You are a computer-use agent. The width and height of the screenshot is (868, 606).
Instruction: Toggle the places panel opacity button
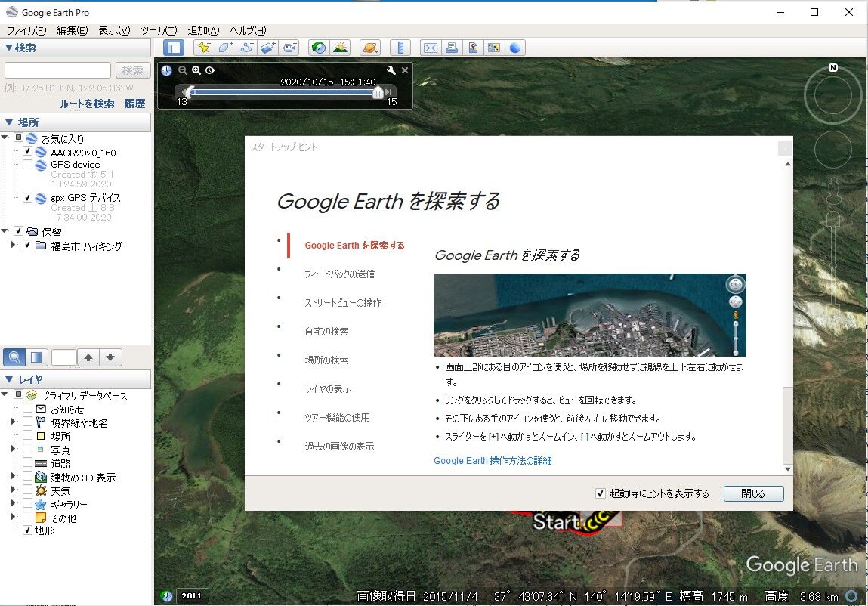tap(36, 357)
